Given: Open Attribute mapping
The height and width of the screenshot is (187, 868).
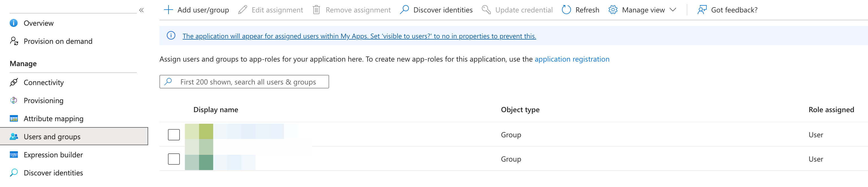Looking at the screenshot, I should coord(53,119).
